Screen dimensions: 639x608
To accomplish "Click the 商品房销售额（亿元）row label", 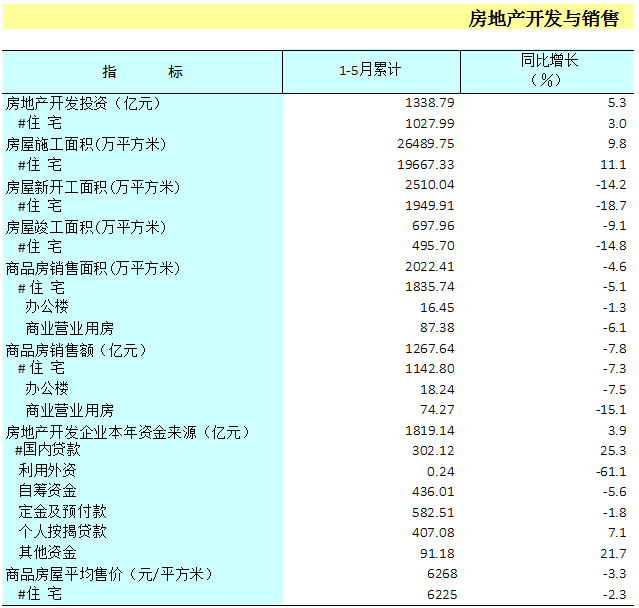I will click(77, 350).
